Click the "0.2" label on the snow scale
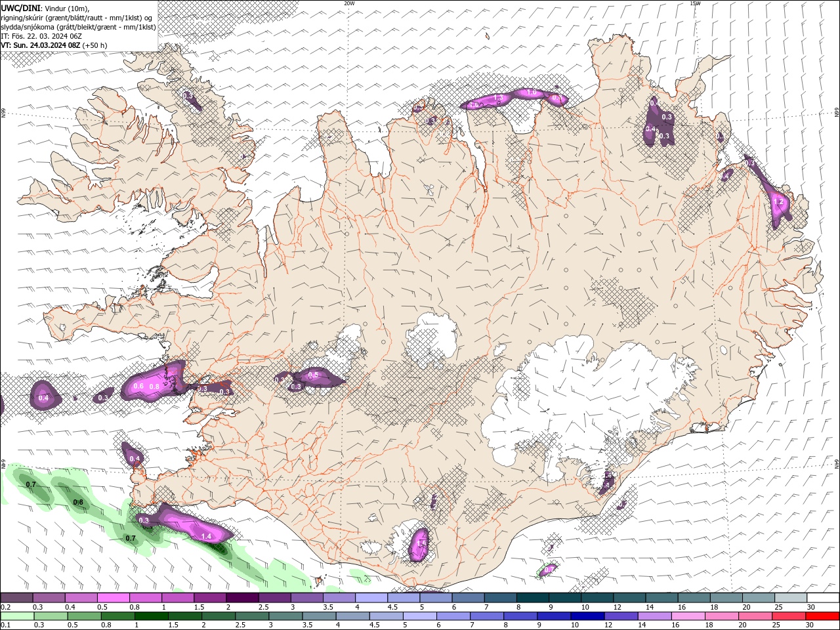This screenshot has height=630, width=840. coord(5,607)
